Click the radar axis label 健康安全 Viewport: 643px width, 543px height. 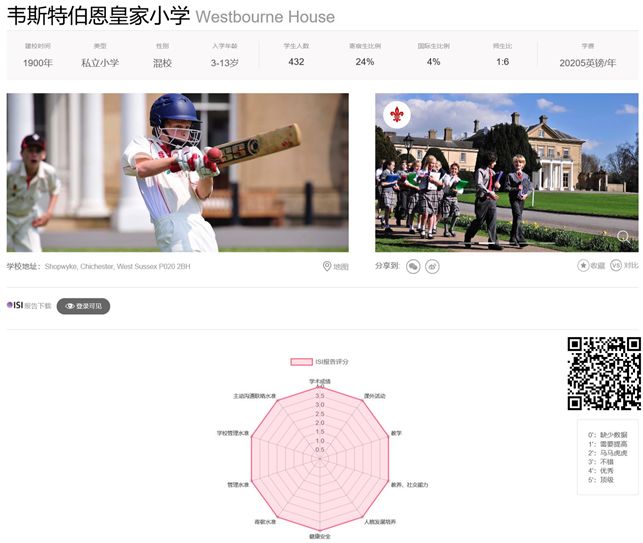coord(320,536)
